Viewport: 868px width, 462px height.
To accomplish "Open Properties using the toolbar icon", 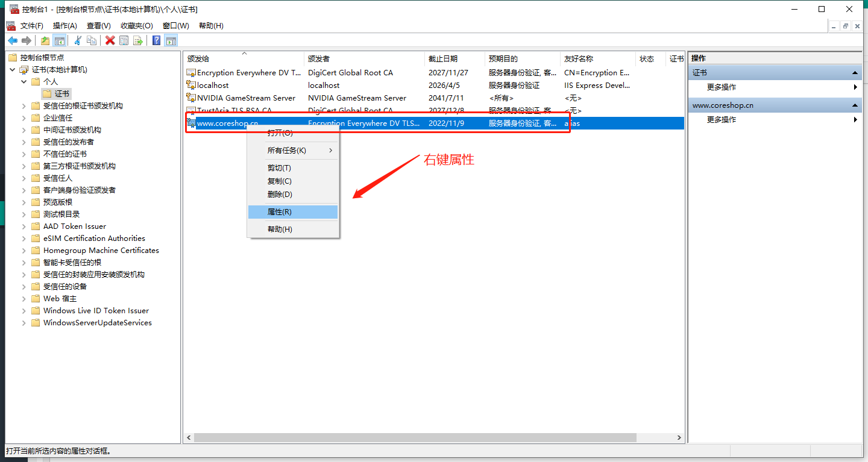I will coord(124,40).
